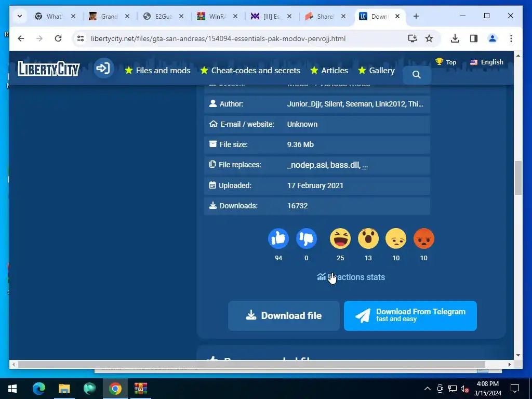Screen dimensions: 532x399
Task: Open WinRAR from the taskbar
Action: pos(140,389)
